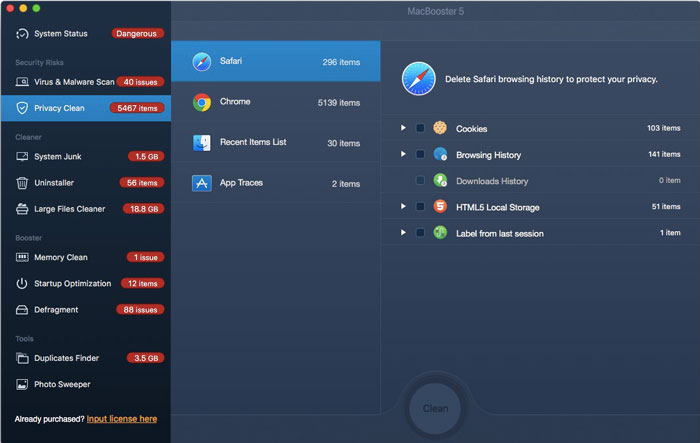Click the large Safari icon in details pane
The width and height of the screenshot is (700, 443).
pyautogui.click(x=418, y=79)
